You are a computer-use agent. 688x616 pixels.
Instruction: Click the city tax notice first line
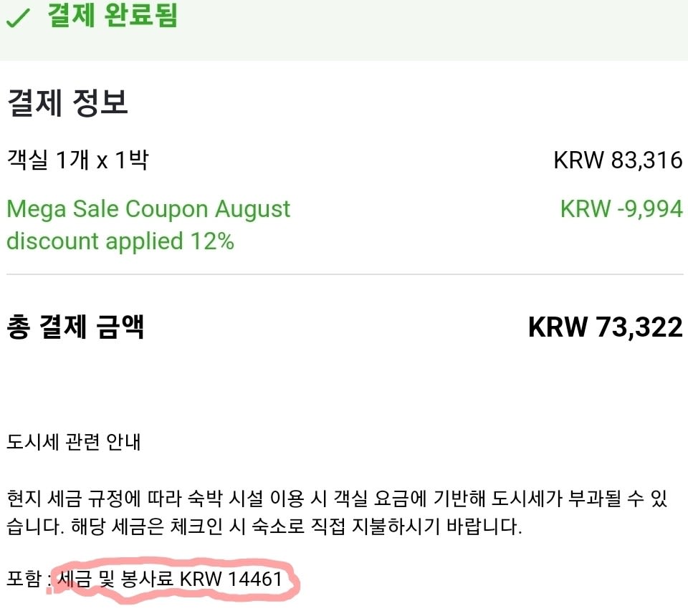pos(337,499)
